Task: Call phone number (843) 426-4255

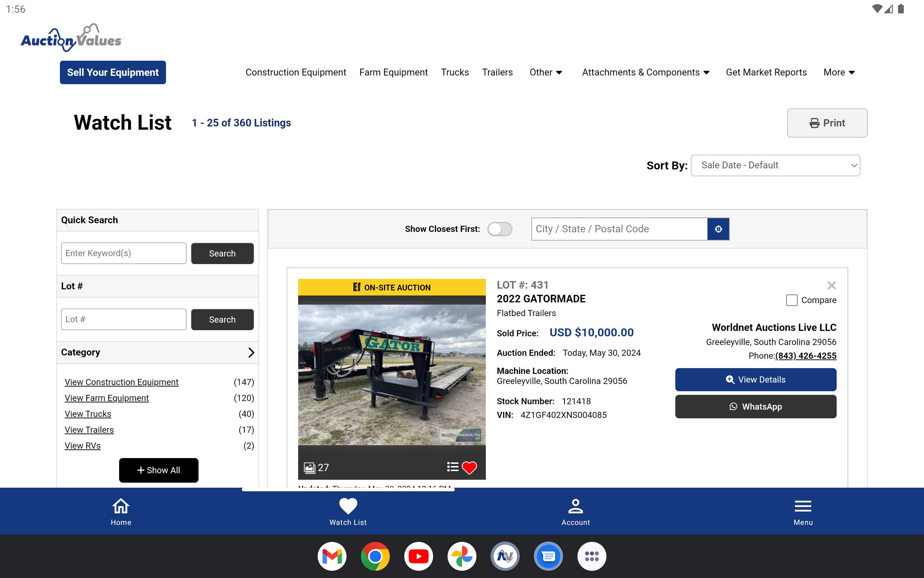Action: pyautogui.click(x=806, y=356)
